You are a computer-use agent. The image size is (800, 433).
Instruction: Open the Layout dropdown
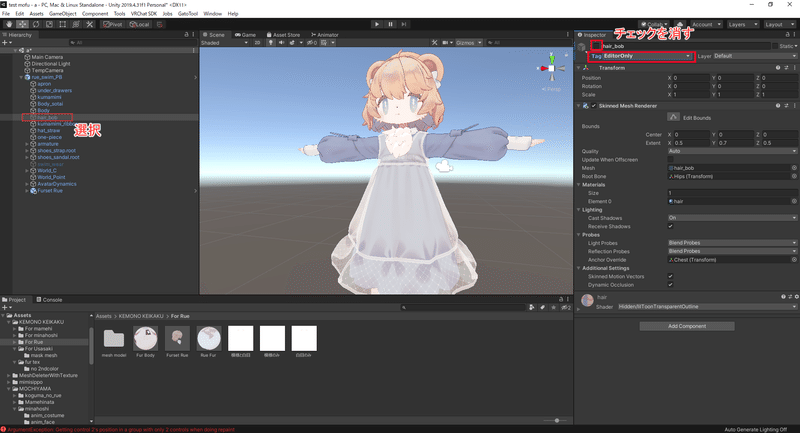[779, 24]
